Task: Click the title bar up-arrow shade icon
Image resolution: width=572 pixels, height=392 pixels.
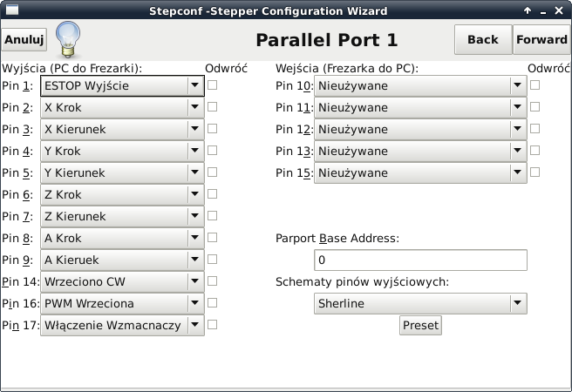Action: click(528, 11)
